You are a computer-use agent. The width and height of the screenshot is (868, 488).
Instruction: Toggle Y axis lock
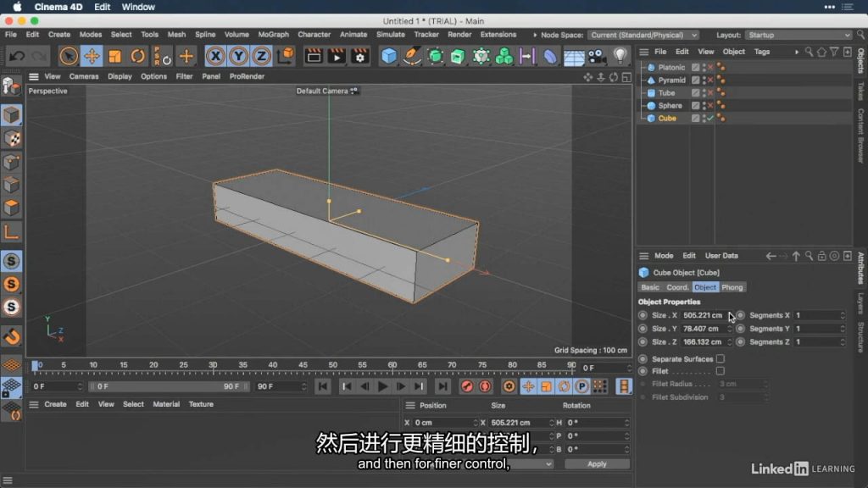coord(238,56)
